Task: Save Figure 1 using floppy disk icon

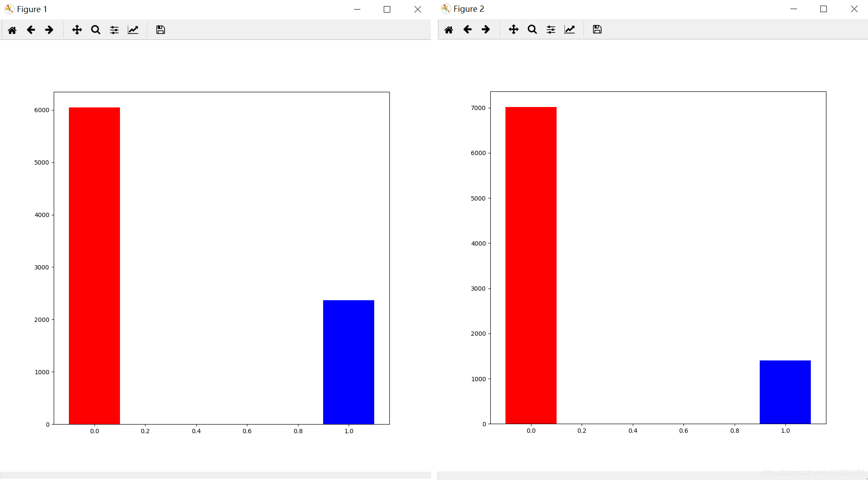Action: pyautogui.click(x=161, y=30)
